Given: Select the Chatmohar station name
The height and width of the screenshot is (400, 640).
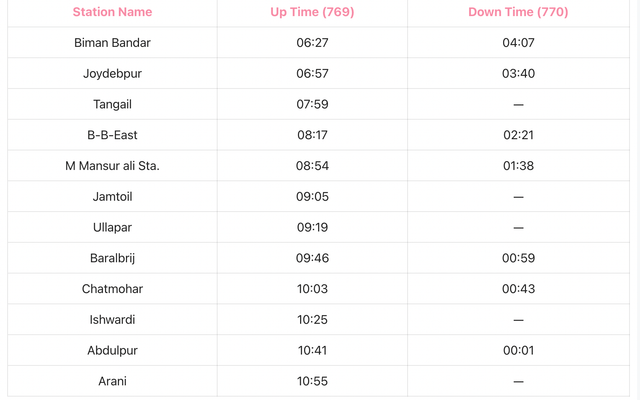Looking at the screenshot, I should [112, 289].
